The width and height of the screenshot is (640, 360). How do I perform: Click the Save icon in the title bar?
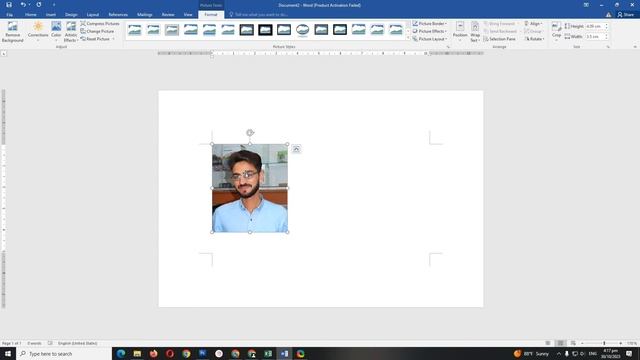(x=9, y=5)
